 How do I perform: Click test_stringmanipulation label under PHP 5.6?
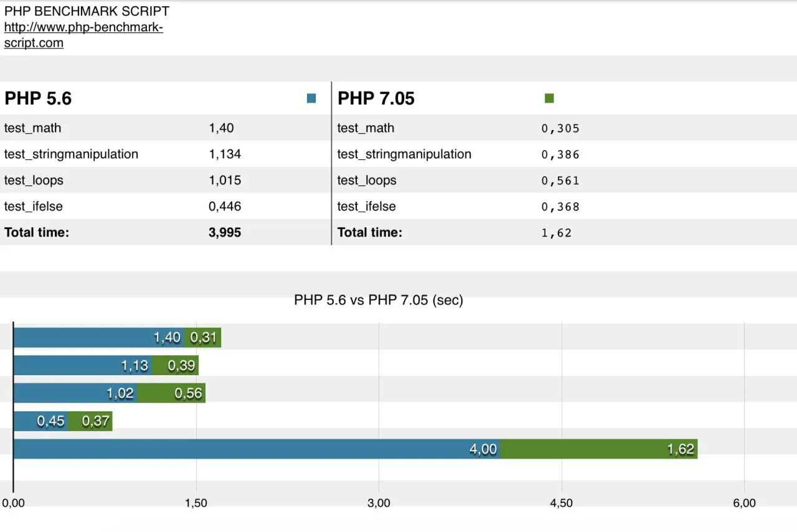coord(72,154)
